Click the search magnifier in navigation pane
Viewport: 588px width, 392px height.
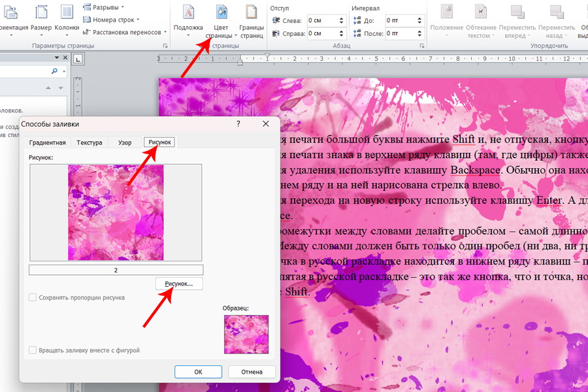click(54, 71)
